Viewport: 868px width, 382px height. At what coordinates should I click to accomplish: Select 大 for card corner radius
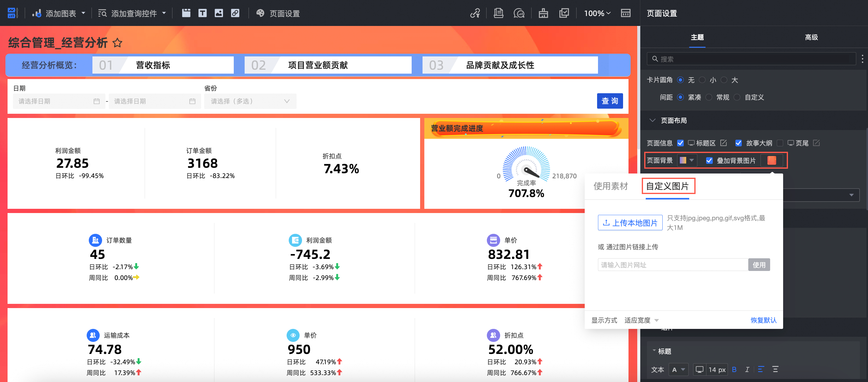click(724, 80)
